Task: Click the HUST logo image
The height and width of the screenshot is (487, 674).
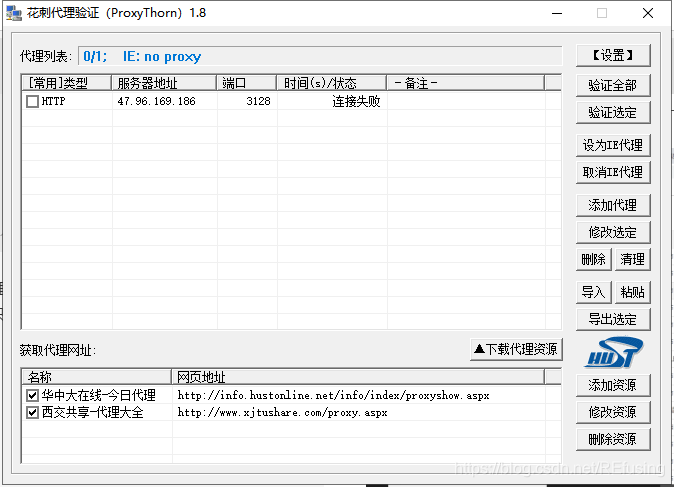Action: click(x=613, y=352)
